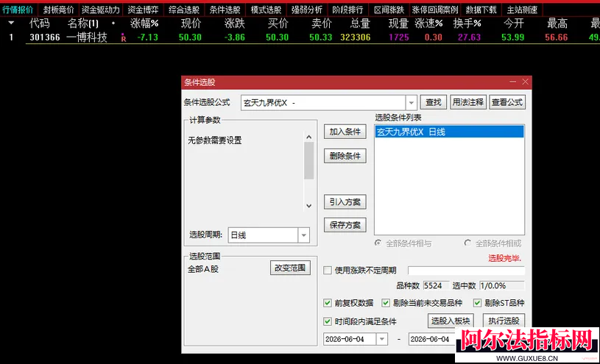This screenshot has height=364, width=600.
Task: Open the 行情报价 tab
Action: pyautogui.click(x=18, y=10)
